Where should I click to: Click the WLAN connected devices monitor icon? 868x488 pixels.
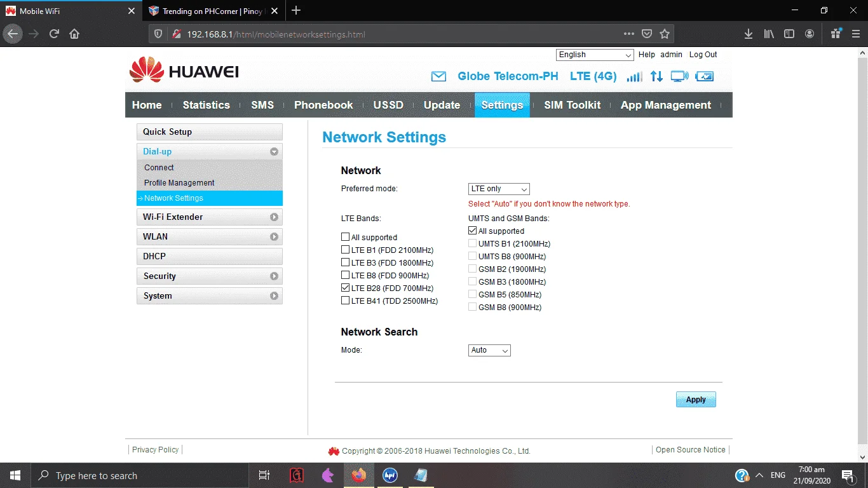[x=679, y=76]
